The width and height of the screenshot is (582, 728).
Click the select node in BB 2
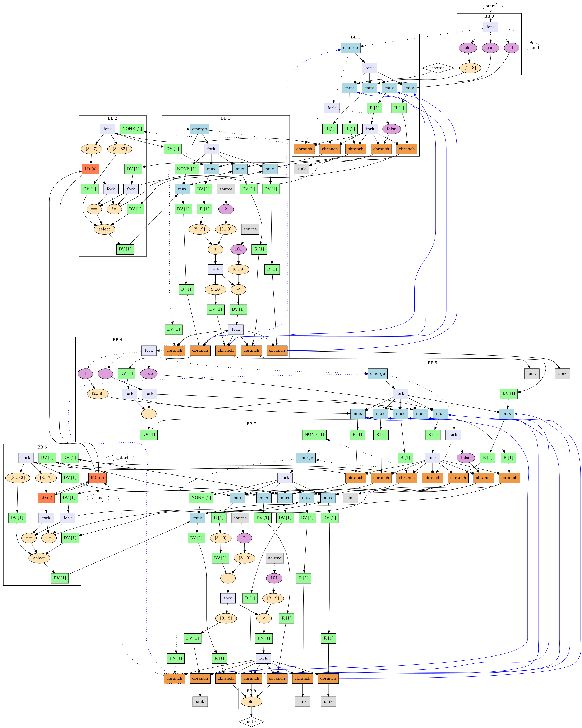click(x=104, y=229)
